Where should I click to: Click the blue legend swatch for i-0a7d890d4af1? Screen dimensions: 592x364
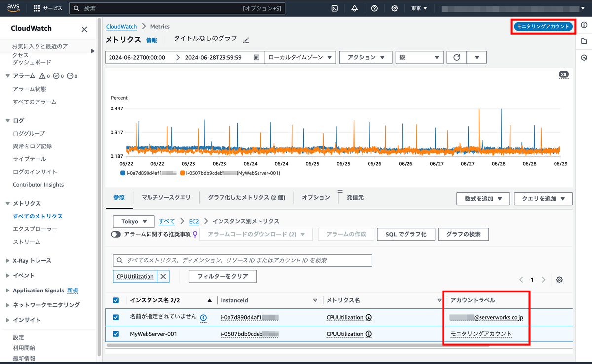tap(123, 173)
